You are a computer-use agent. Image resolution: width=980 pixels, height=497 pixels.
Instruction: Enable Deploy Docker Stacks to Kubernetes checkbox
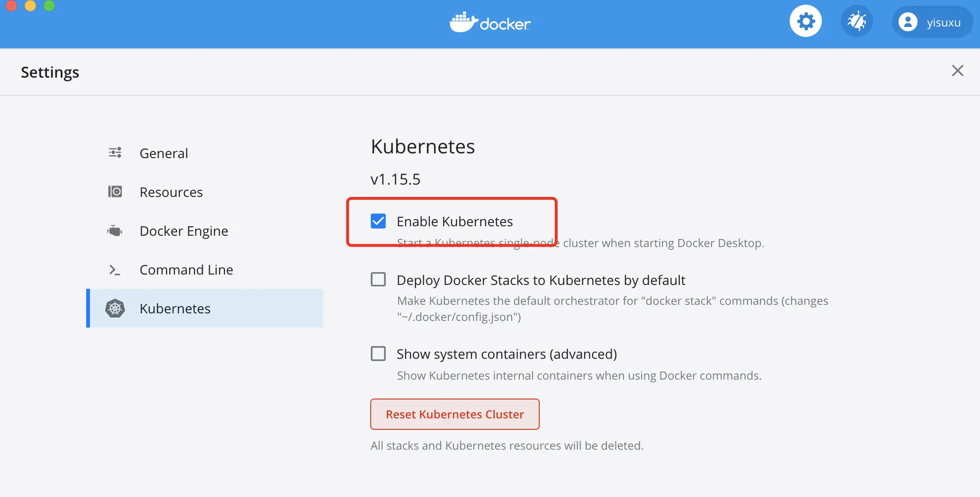coord(378,280)
